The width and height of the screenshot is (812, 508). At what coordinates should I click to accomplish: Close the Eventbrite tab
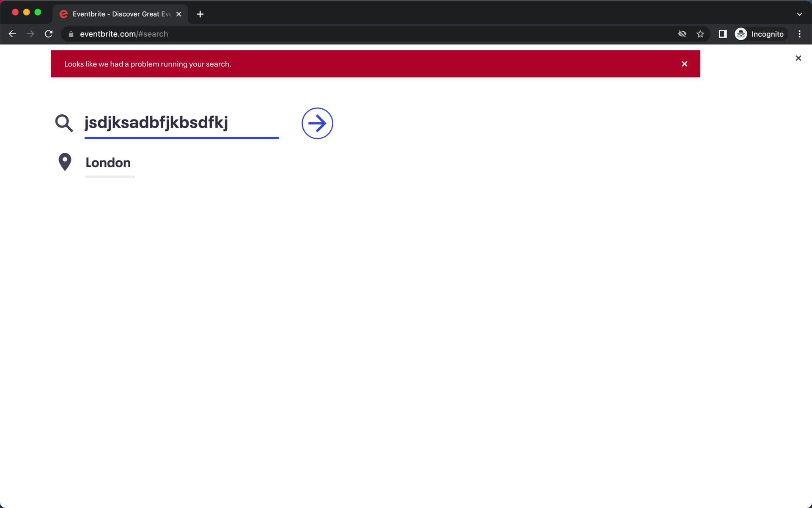(179, 14)
